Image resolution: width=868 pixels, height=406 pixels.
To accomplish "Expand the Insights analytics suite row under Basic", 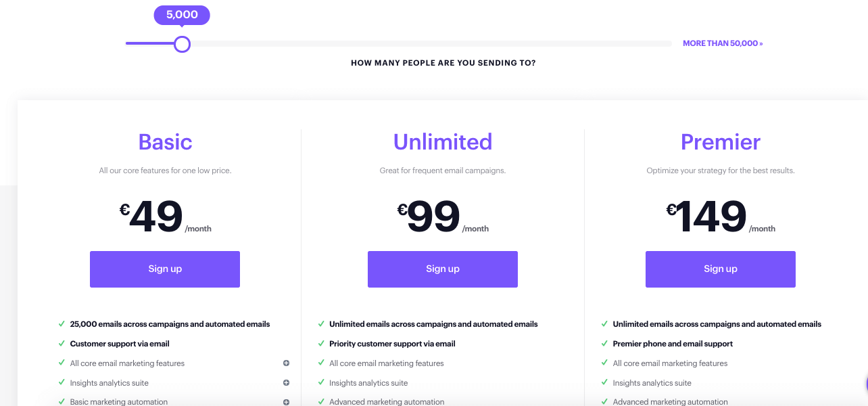I will [174, 383].
